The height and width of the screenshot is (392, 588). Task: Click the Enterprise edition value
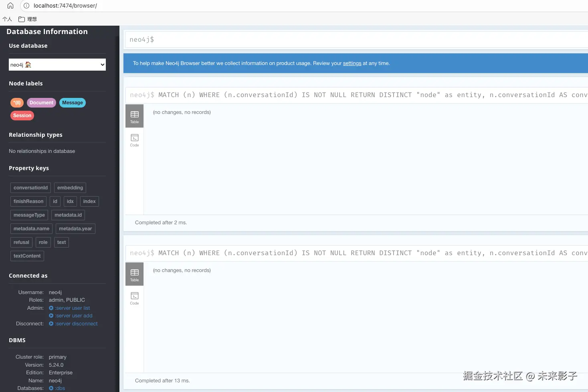click(61, 373)
